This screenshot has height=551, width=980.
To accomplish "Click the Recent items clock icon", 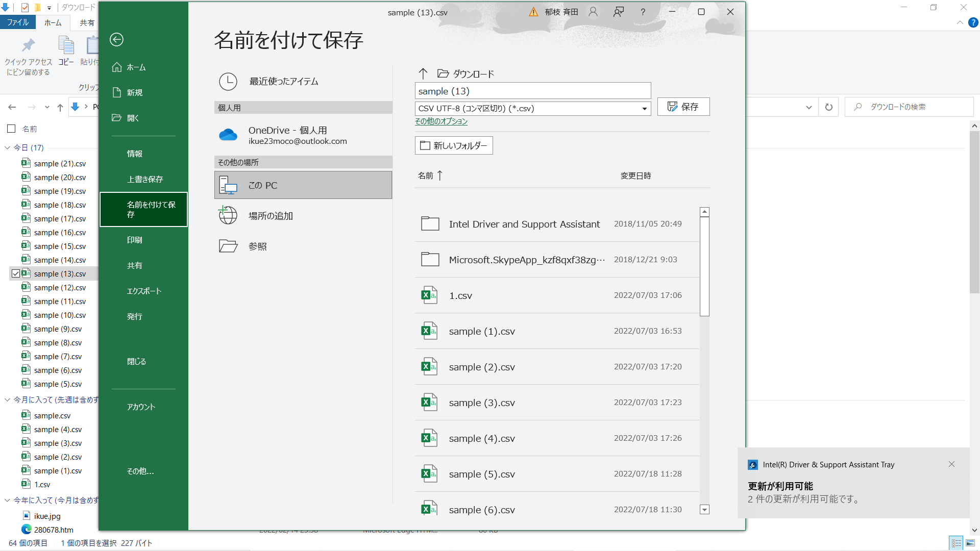I will [x=228, y=82].
